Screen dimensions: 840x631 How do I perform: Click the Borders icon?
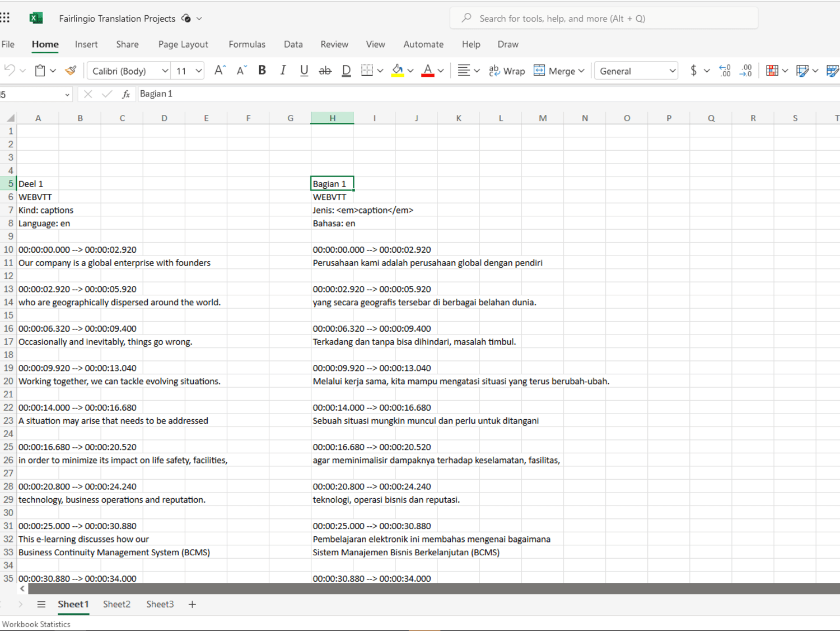[x=367, y=71]
